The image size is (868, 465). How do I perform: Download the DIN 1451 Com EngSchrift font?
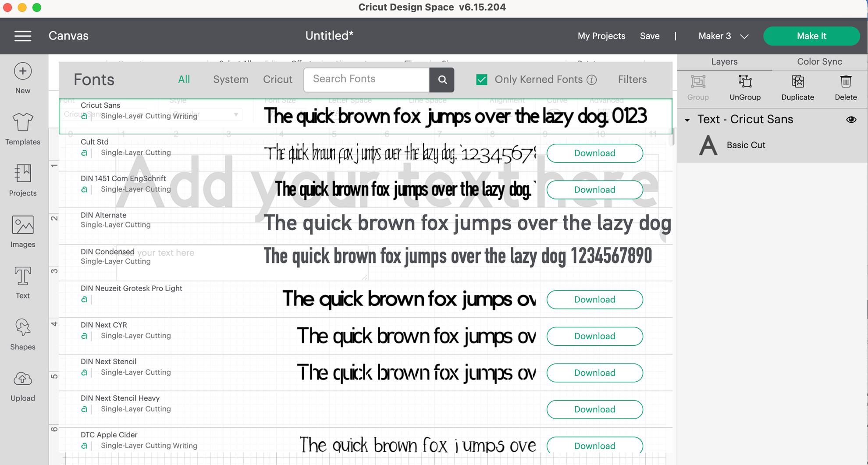point(594,189)
